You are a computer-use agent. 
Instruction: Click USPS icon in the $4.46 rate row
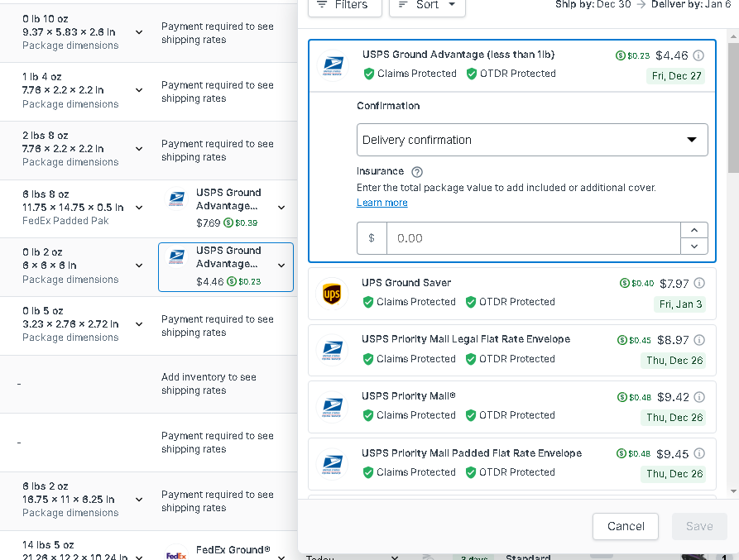[177, 256]
